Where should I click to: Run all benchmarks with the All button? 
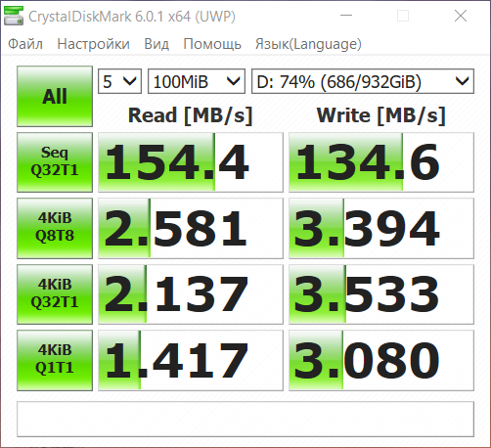tap(55, 96)
